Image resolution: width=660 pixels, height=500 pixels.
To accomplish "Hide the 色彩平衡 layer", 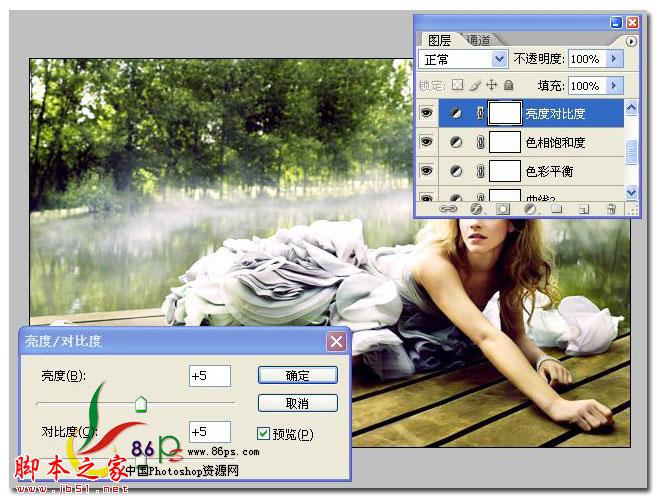I will pos(426,170).
